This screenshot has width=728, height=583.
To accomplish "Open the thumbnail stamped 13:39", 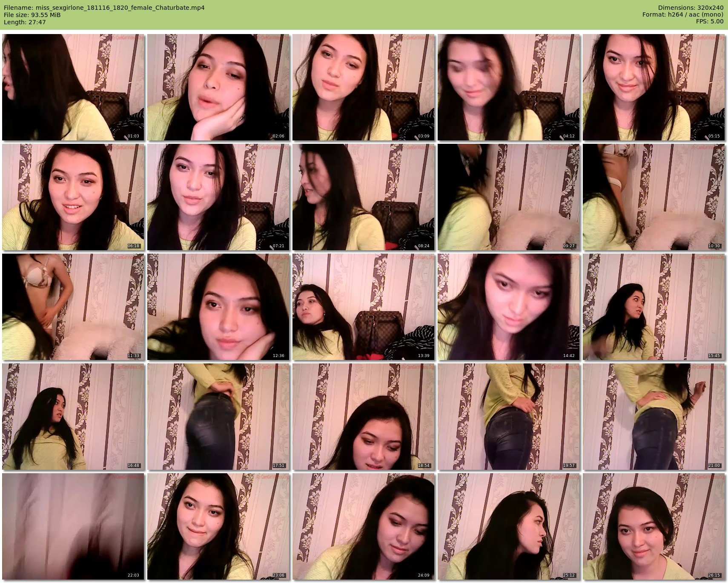I will tap(364, 307).
